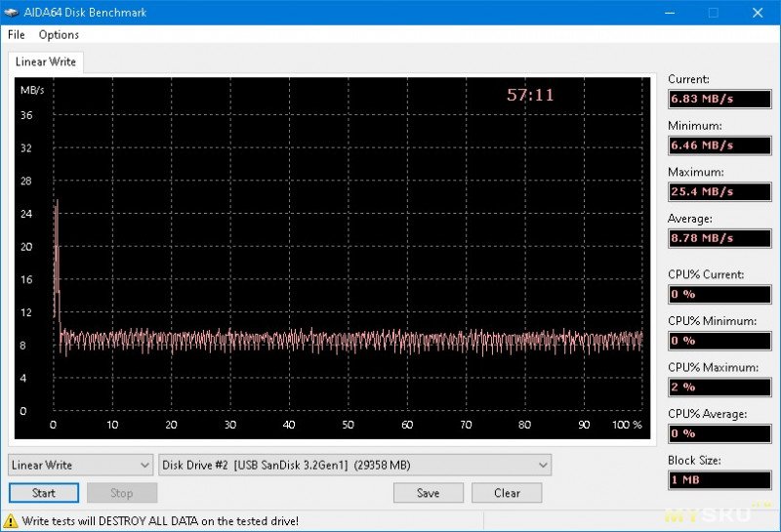Click the warning triangle icon in status bar

tap(11, 521)
